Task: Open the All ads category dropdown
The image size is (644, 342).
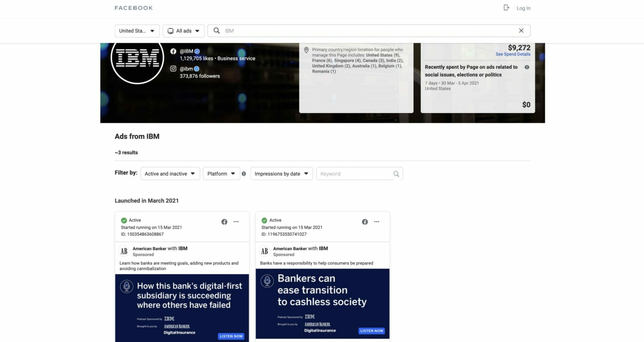Action: (x=183, y=31)
